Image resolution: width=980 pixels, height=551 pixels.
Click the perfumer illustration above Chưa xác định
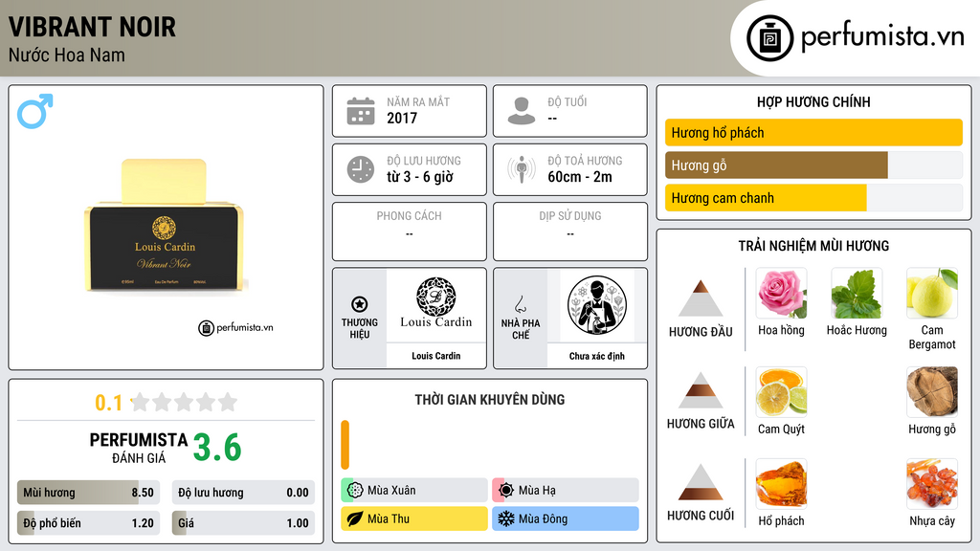point(597,305)
